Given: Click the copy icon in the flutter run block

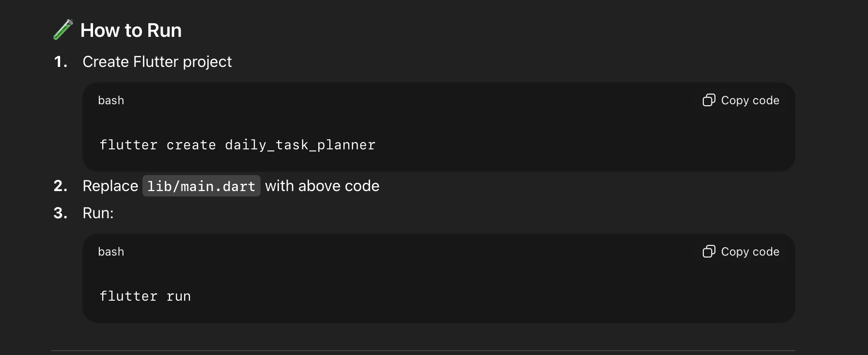Looking at the screenshot, I should pos(709,252).
